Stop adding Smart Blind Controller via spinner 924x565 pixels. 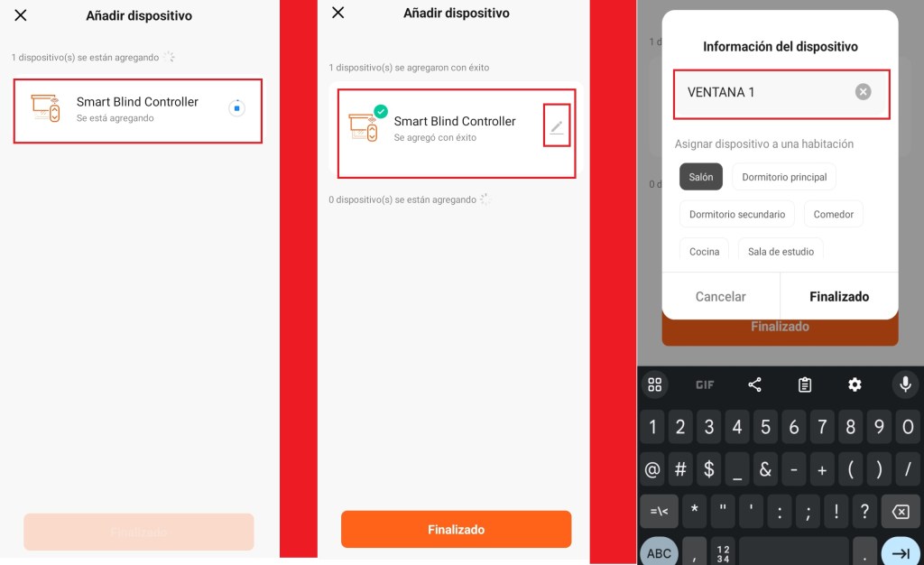point(237,108)
